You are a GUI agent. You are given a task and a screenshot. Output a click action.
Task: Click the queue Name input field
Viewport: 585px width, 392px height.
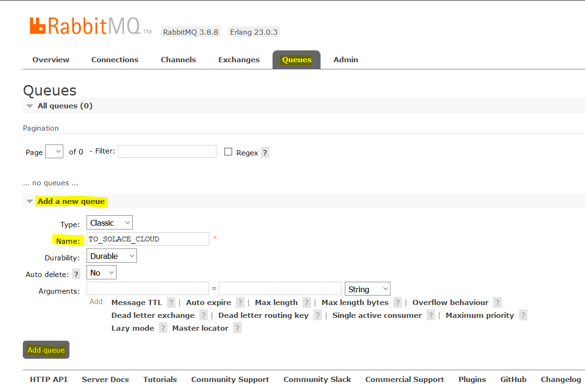147,239
